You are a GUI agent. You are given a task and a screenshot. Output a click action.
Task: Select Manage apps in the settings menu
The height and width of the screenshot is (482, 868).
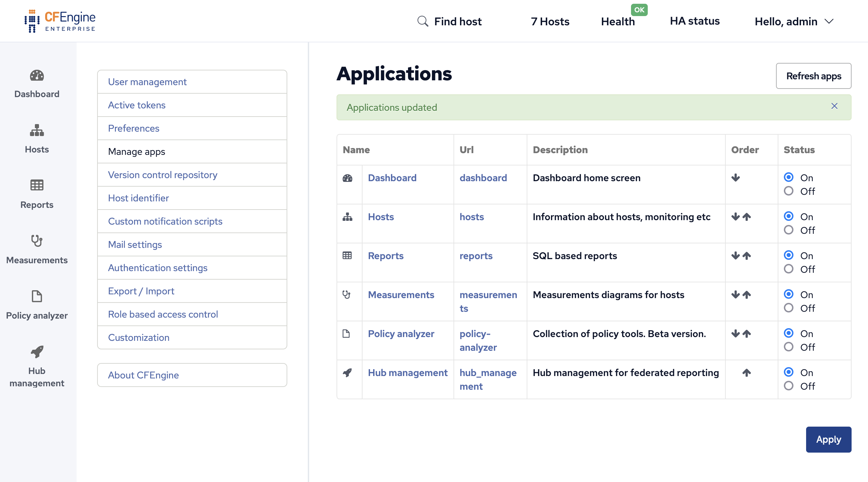(x=136, y=151)
